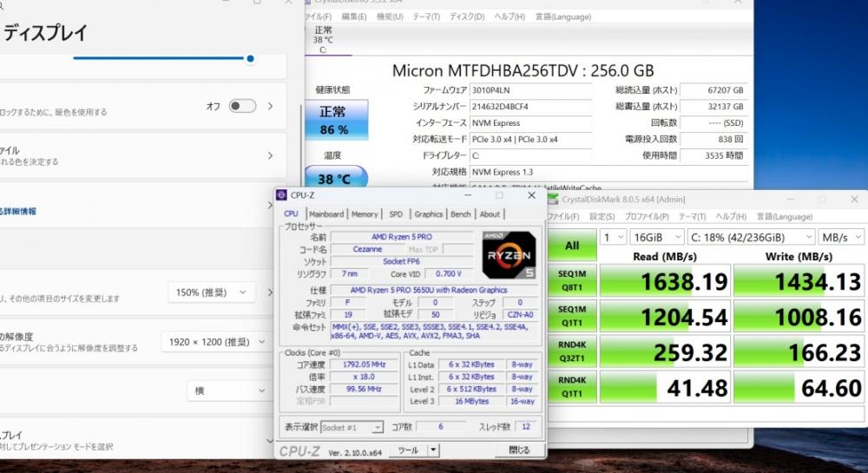The height and width of the screenshot is (473, 868).
Task: Open 編集(E) menu in CrystalDiskInfo
Action: [354, 16]
